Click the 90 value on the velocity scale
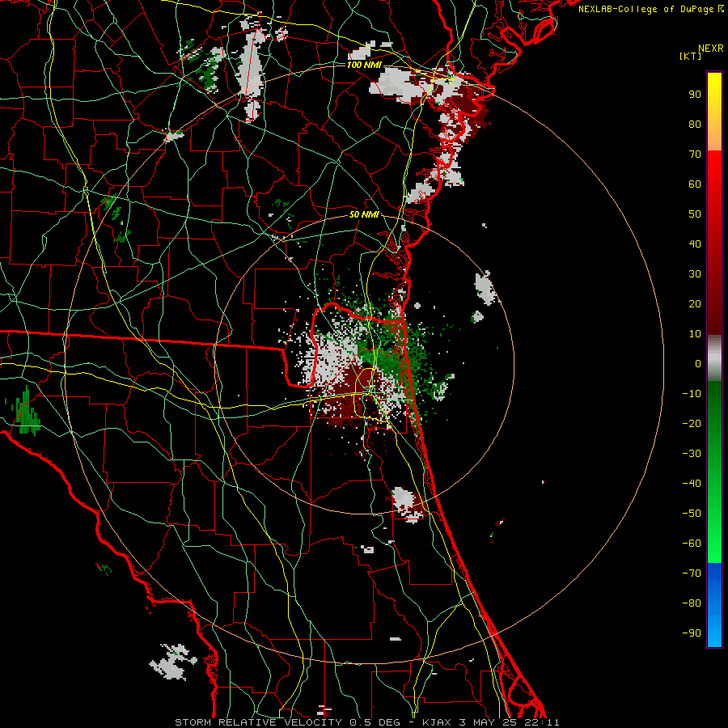728x728 pixels. pyautogui.click(x=695, y=95)
